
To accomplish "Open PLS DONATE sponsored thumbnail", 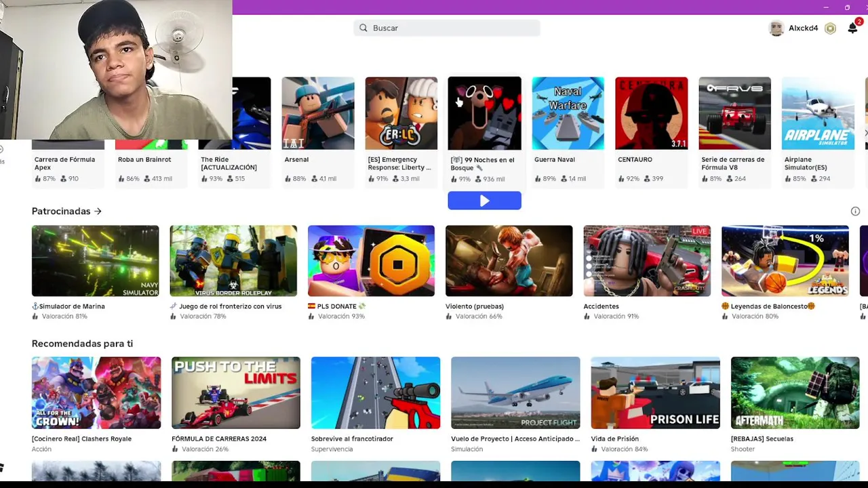I will pos(372,261).
